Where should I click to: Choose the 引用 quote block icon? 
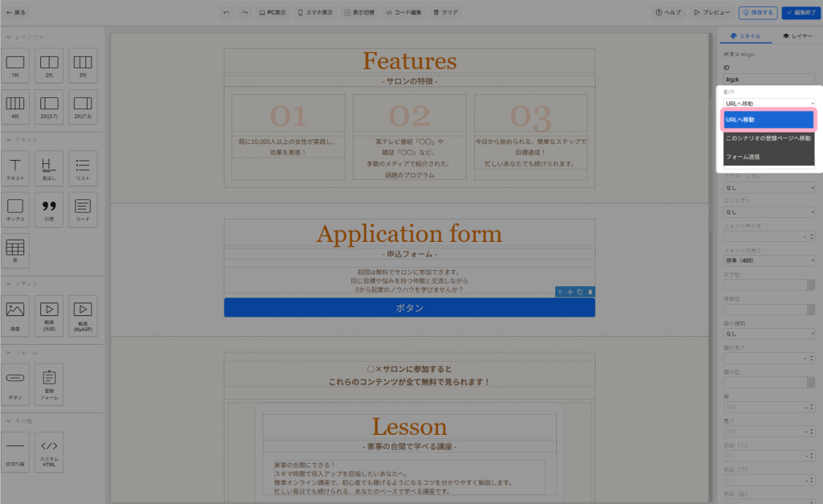[49, 208]
